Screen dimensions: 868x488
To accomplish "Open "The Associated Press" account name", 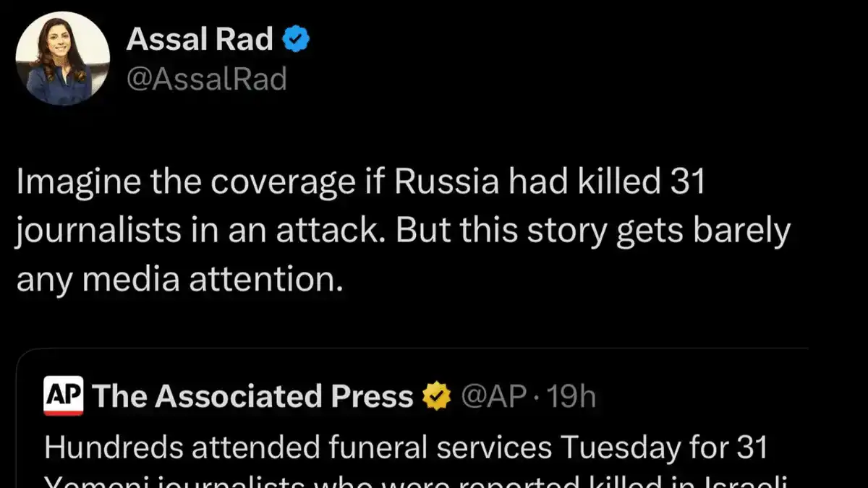I will click(x=253, y=396).
